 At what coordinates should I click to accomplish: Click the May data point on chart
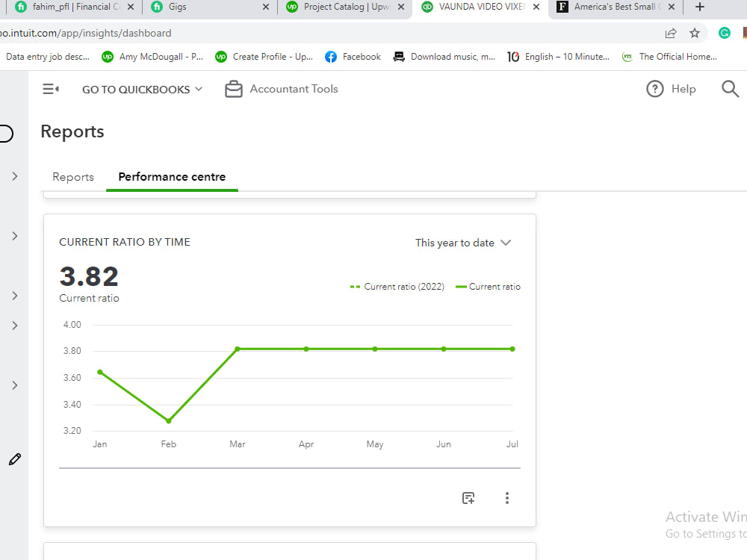pos(375,349)
